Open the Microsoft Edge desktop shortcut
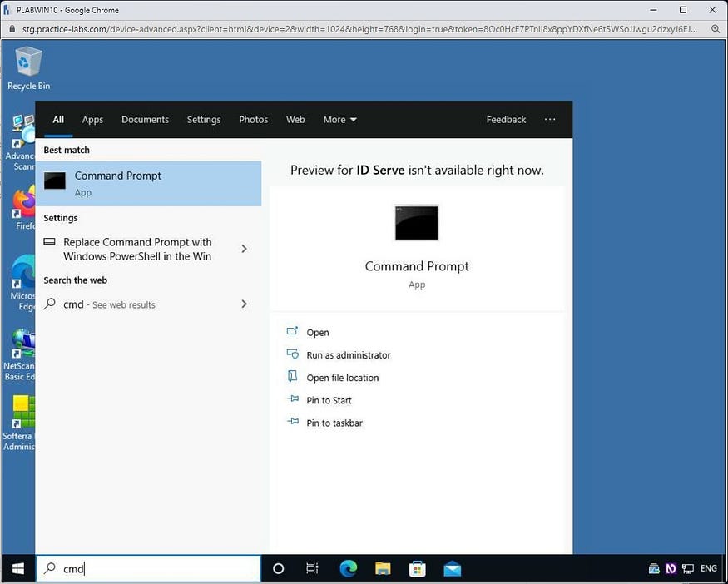The image size is (728, 584). (x=23, y=282)
